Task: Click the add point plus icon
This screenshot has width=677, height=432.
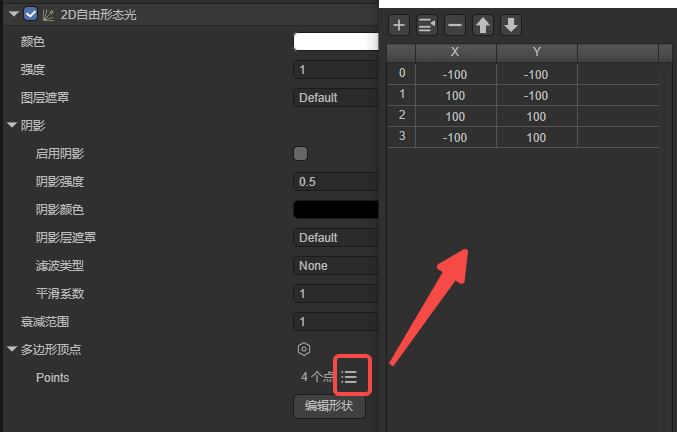Action: pos(399,25)
